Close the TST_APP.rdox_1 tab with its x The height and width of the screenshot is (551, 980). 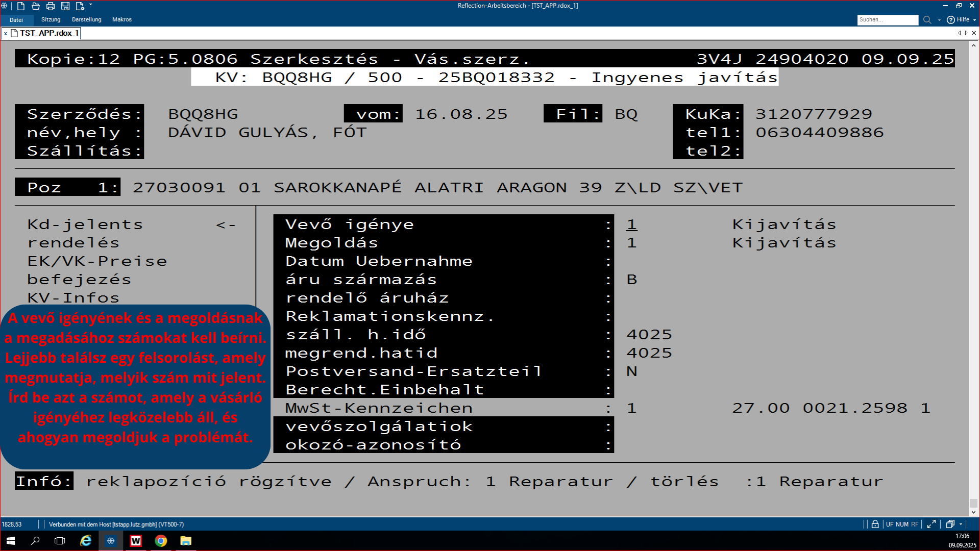(6, 34)
